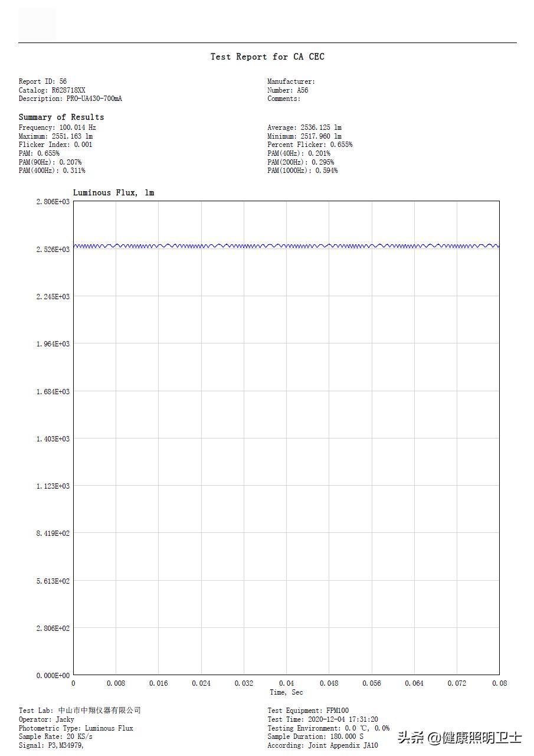The height and width of the screenshot is (756, 534).
Task: Click the 'Testing Environment: 0.0 ℃, 0.0%' line
Action: pyautogui.click(x=329, y=728)
